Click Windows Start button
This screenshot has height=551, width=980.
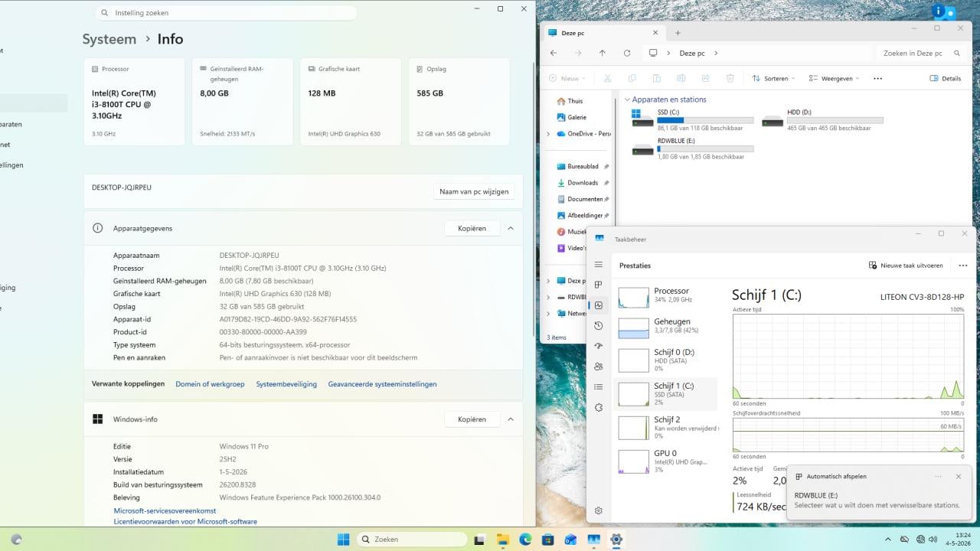point(344,540)
